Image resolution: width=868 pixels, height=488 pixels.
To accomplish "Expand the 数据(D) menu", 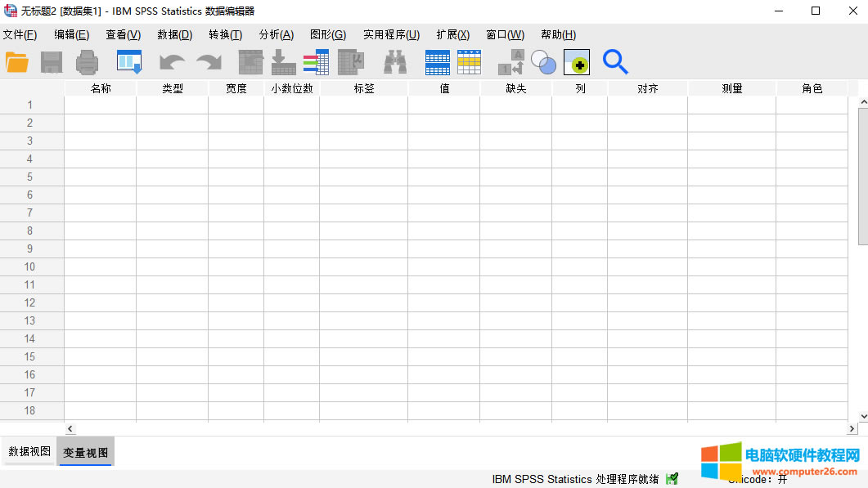I will point(174,34).
